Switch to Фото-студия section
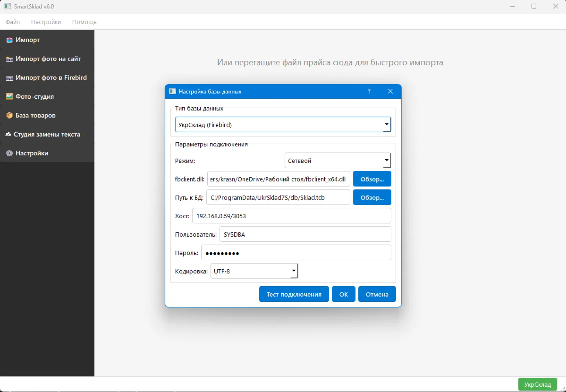 (x=47, y=97)
